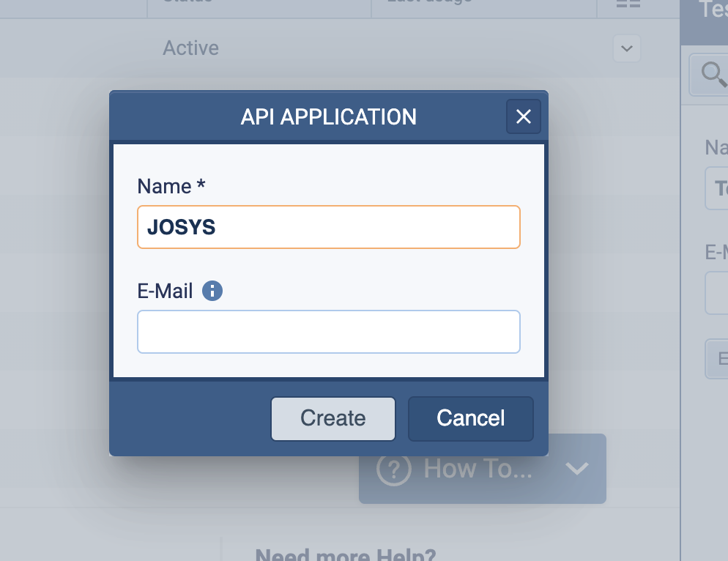This screenshot has width=728, height=561.
Task: Click the cut-off name field in right panel
Action: tap(717, 189)
